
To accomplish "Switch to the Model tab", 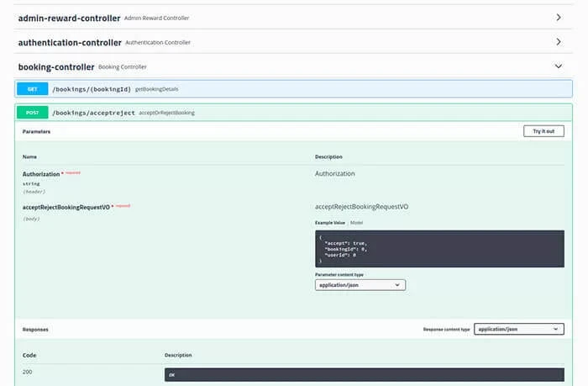I will pyautogui.click(x=356, y=223).
